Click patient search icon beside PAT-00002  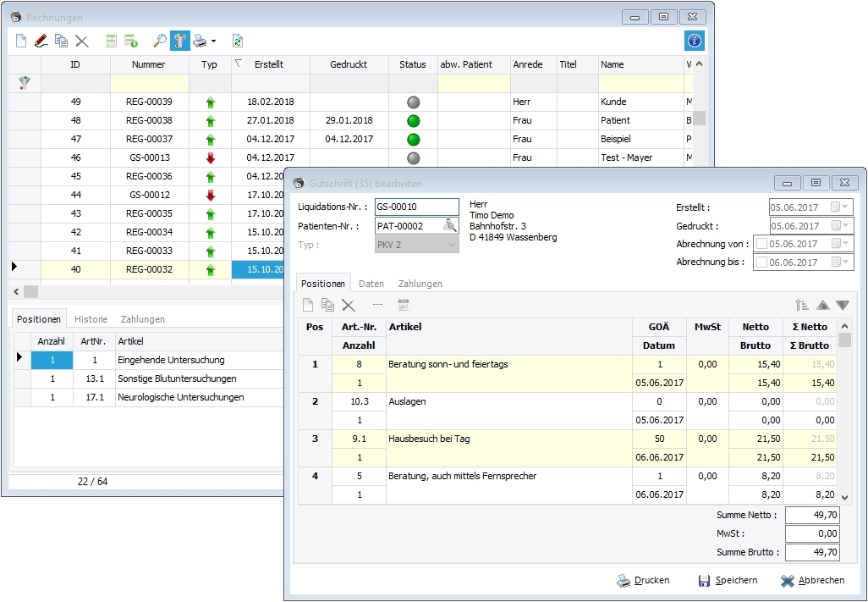(x=450, y=226)
